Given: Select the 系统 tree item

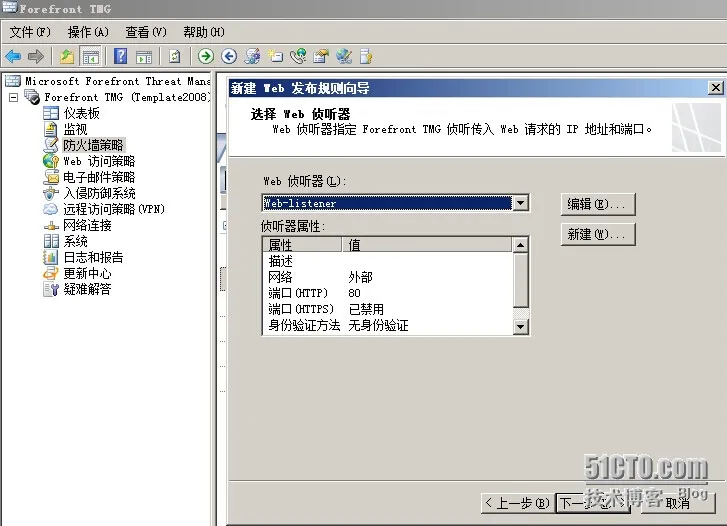Looking at the screenshot, I should [76, 241].
